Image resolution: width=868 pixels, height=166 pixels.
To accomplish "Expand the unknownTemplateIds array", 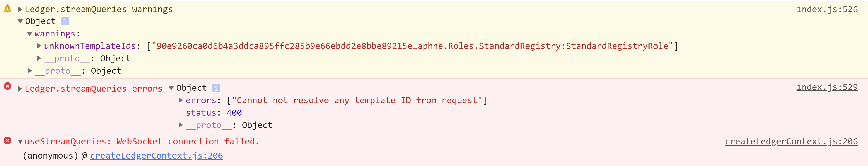I will (x=39, y=46).
